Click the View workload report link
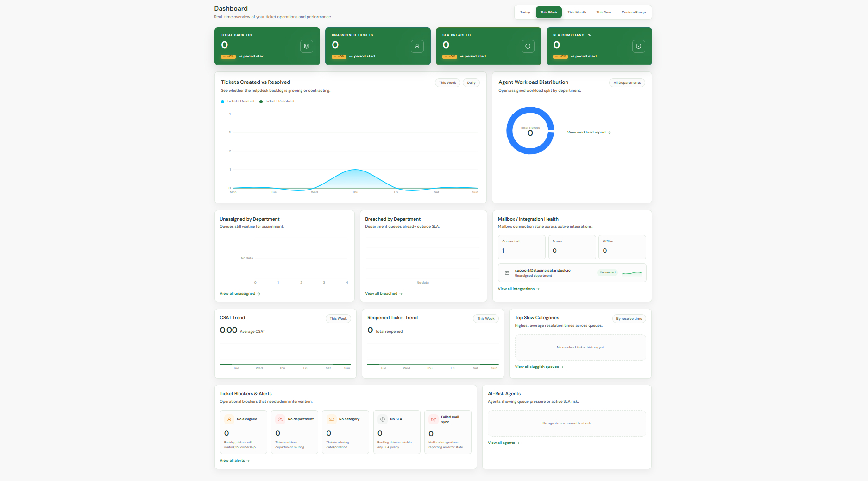Viewport: 868px width, 481px height. click(589, 133)
